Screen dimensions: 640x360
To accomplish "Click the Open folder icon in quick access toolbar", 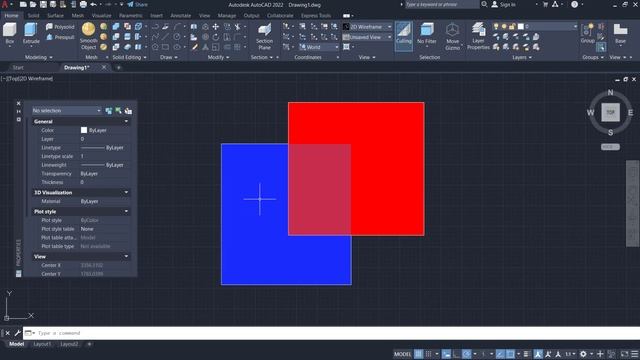I will point(33,4).
